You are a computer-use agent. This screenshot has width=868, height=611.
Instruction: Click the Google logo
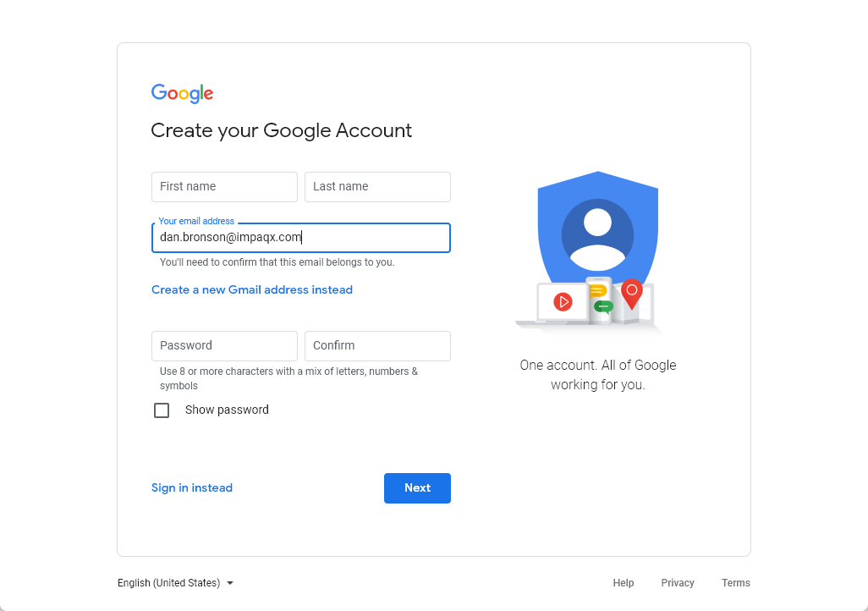point(182,93)
